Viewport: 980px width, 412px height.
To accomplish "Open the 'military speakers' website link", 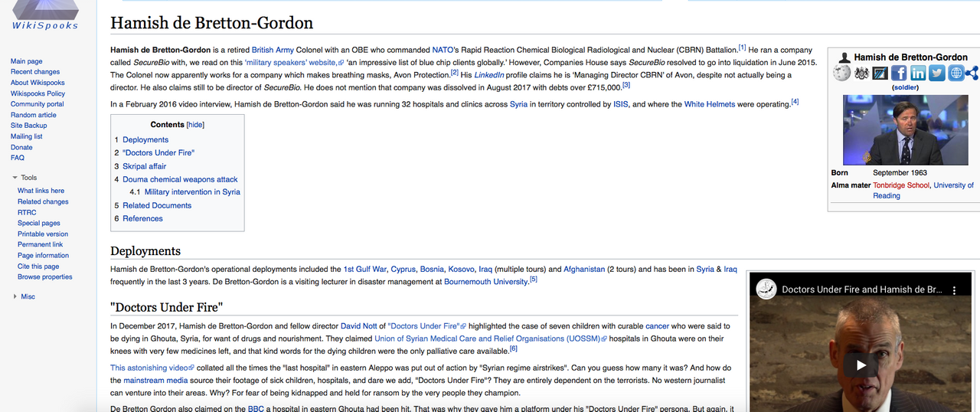I will [x=294, y=62].
